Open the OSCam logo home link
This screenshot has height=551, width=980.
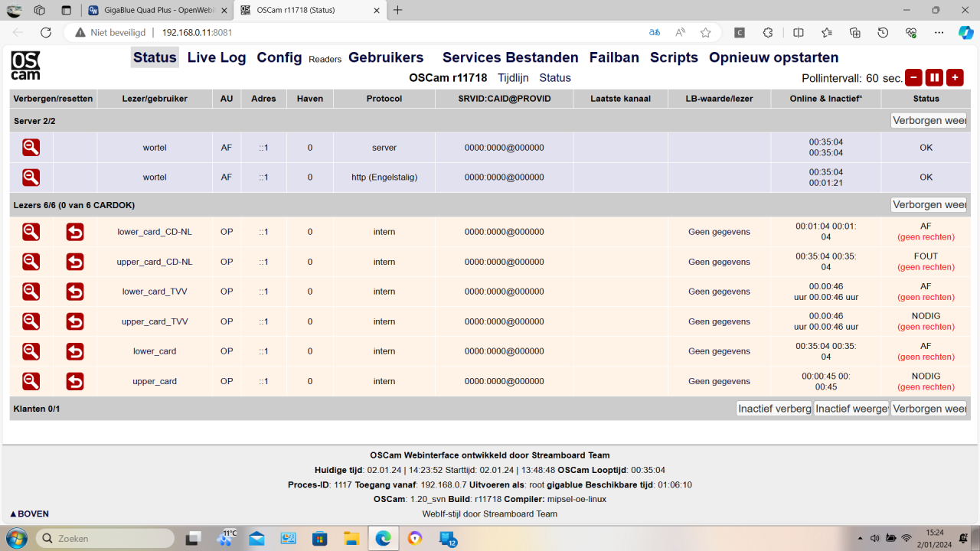(25, 66)
